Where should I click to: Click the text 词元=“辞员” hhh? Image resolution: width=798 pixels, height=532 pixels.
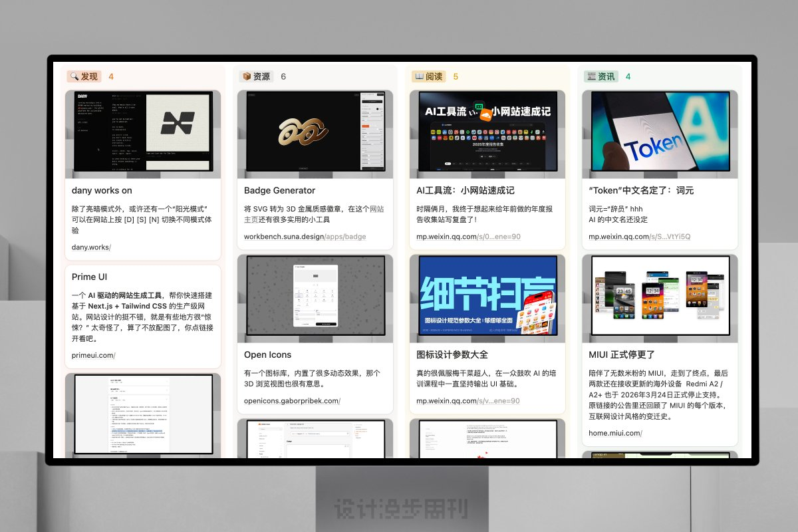point(616,209)
